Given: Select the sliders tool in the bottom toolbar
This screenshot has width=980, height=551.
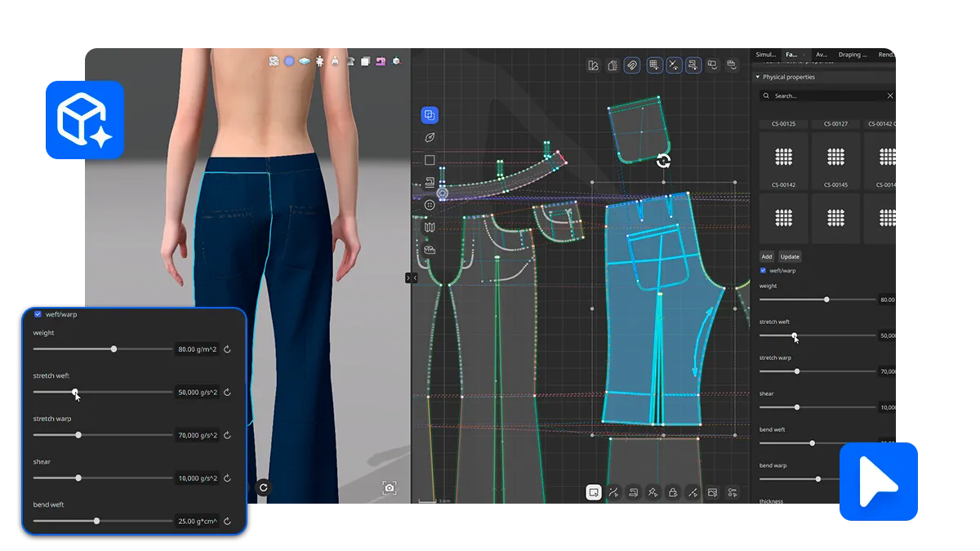Looking at the screenshot, I should pos(733,492).
